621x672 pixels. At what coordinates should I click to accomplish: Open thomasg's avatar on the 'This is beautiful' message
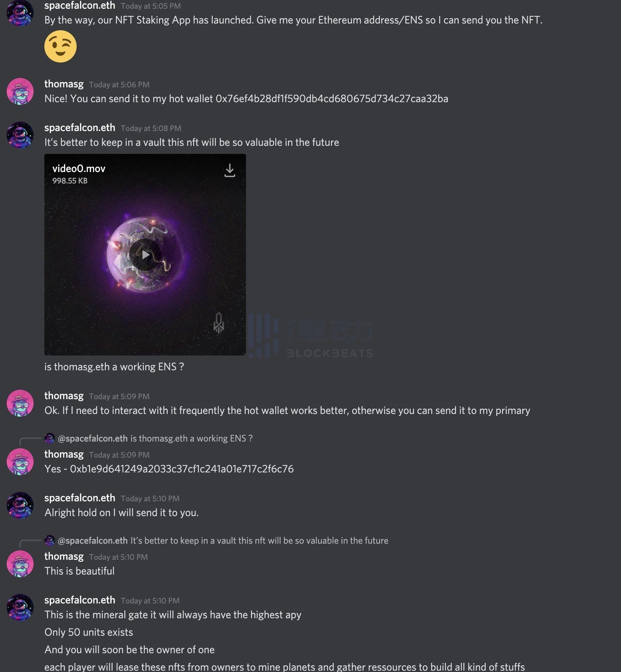point(20,564)
